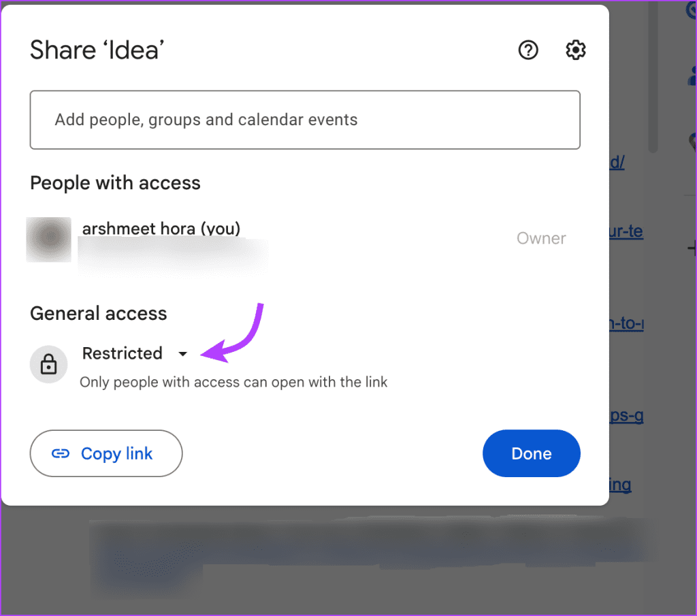Click the Owner role label
Screen dimensions: 697x616
click(x=541, y=238)
